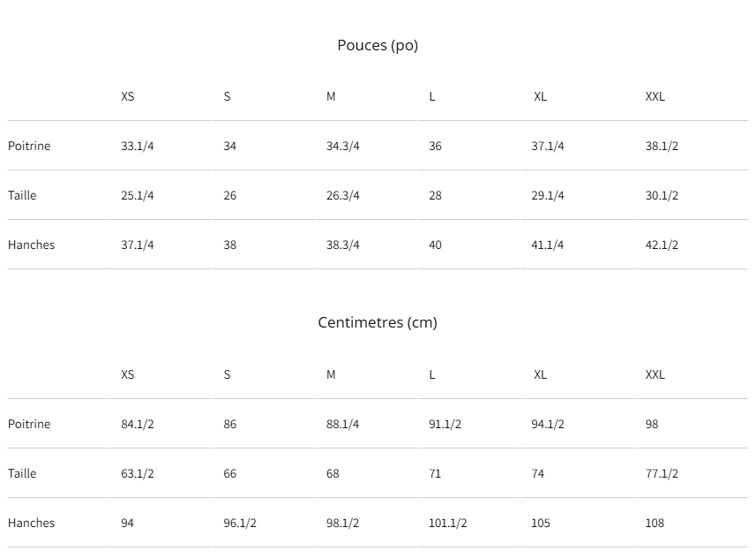This screenshot has height=558, width=756.
Task: Click the 34.3/4 chest measurement for M
Action: tap(343, 146)
